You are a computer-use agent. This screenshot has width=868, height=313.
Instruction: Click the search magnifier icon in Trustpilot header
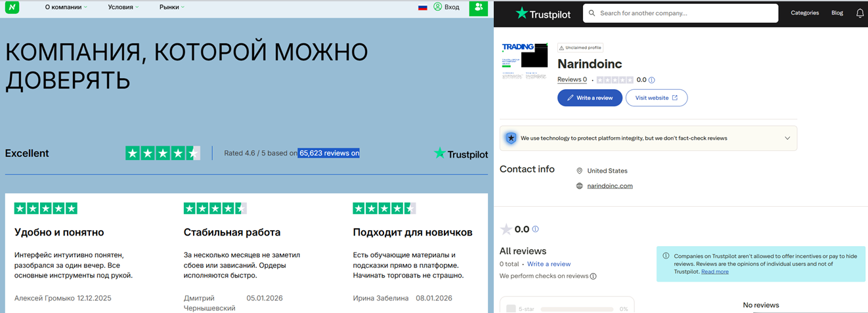tap(593, 13)
